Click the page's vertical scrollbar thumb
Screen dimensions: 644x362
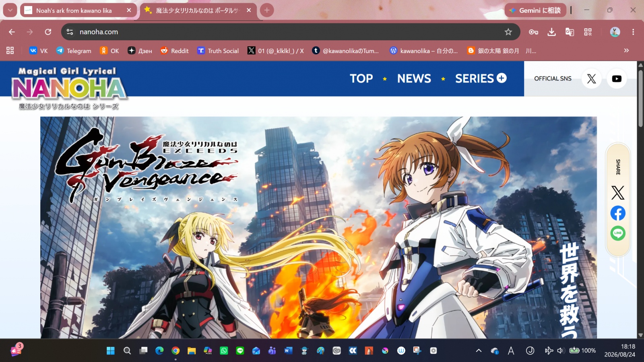(640, 99)
